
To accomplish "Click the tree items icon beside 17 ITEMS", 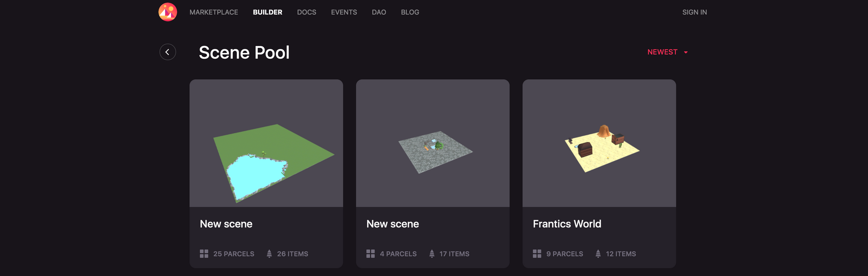I will [x=432, y=254].
